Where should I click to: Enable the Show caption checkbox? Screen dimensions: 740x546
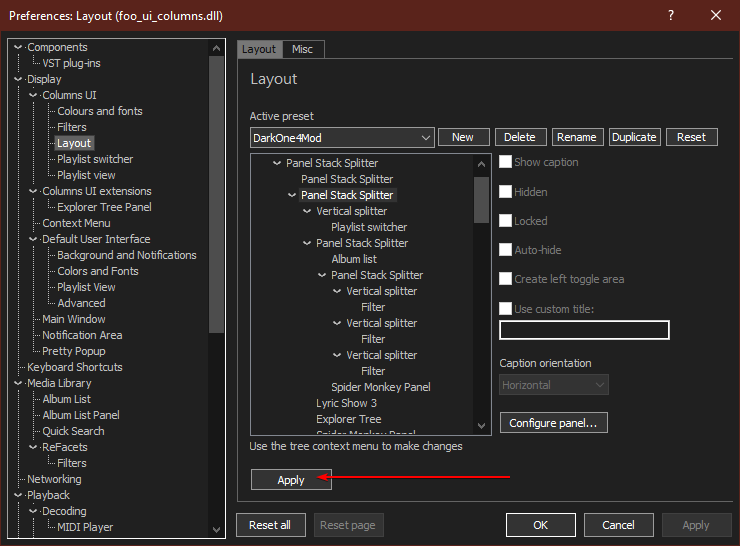tap(506, 162)
